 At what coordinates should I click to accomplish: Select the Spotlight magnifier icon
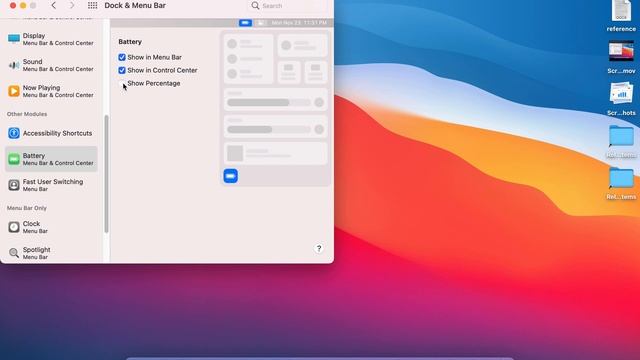click(x=14, y=253)
